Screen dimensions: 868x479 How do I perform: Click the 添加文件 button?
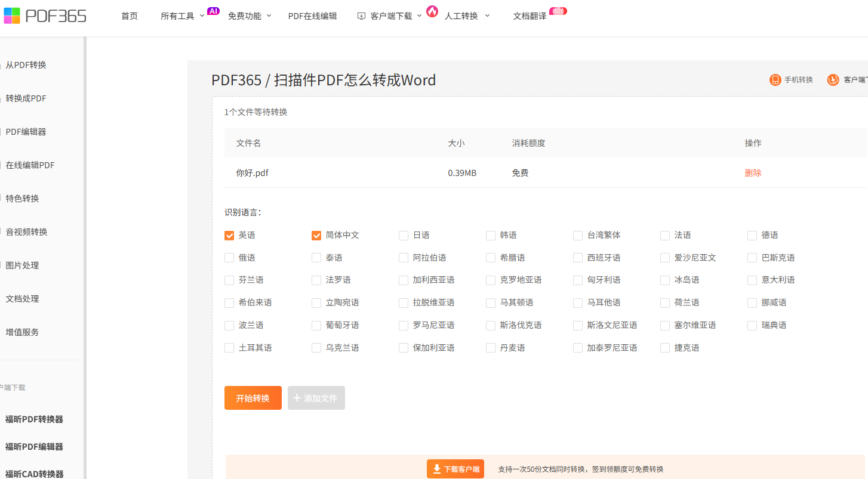316,398
